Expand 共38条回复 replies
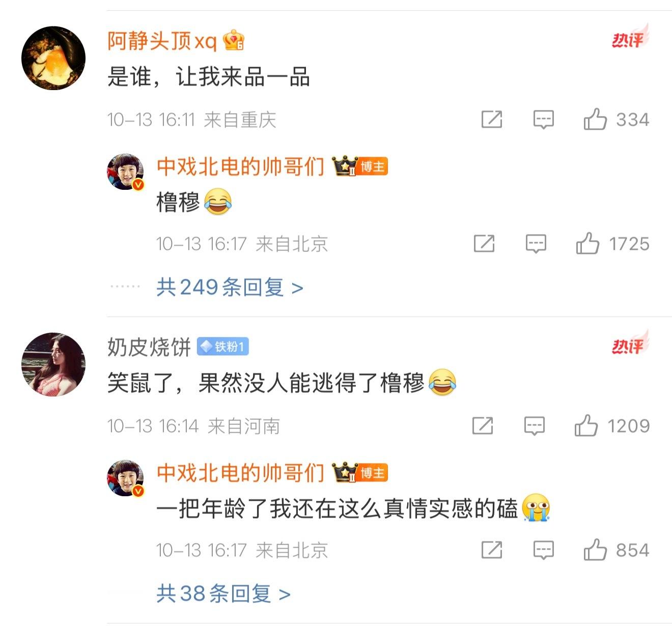The width and height of the screenshot is (672, 626). pos(223,593)
